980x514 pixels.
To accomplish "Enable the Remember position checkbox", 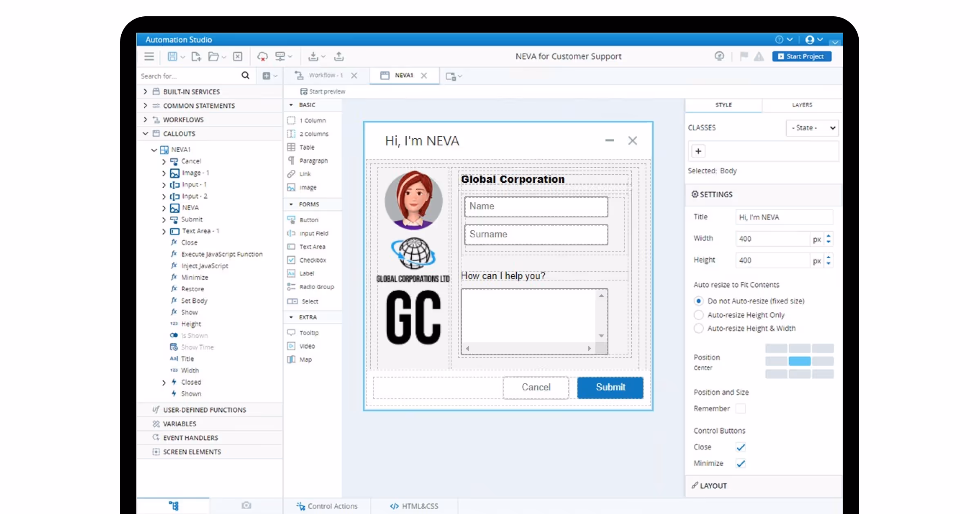I will coord(740,408).
